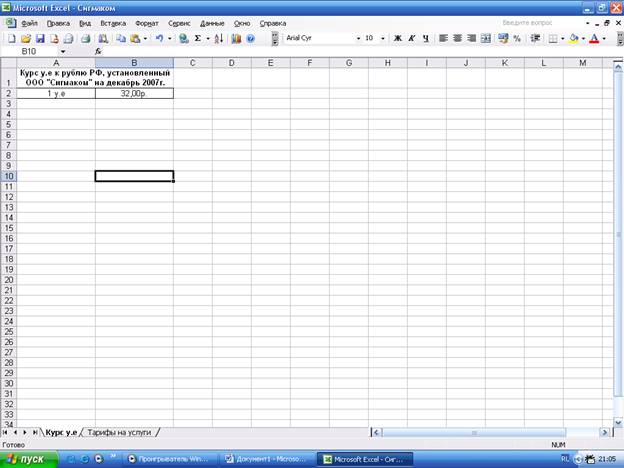Undo the last action
Image resolution: width=624 pixels, height=468 pixels.
coord(160,39)
